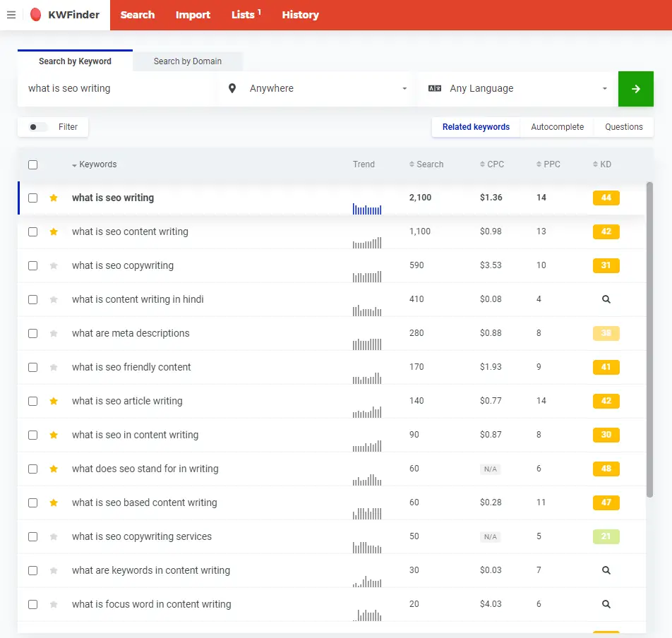Load KD for 'what are keywords in content writing'
The width and height of the screenshot is (672, 638).
606,570
